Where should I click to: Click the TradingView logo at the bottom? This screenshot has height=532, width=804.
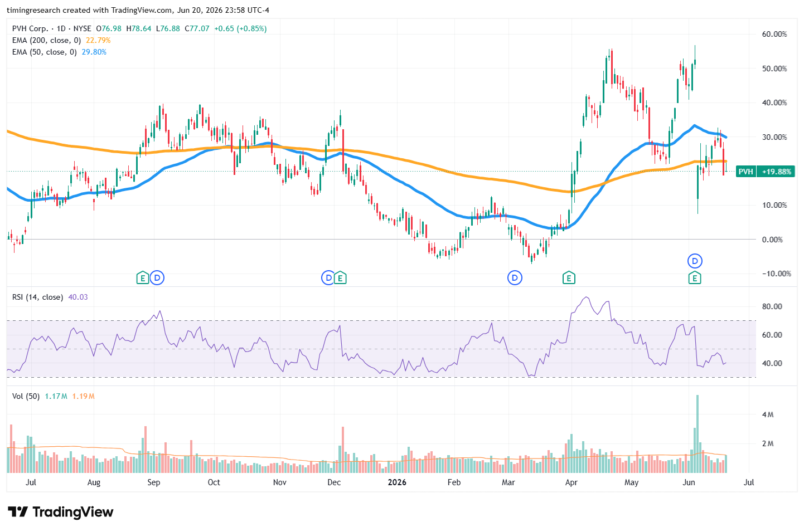point(60,512)
